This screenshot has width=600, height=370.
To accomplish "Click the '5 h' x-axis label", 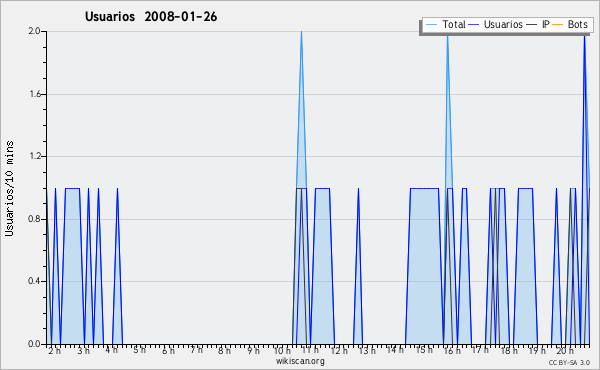I will pos(139,350).
